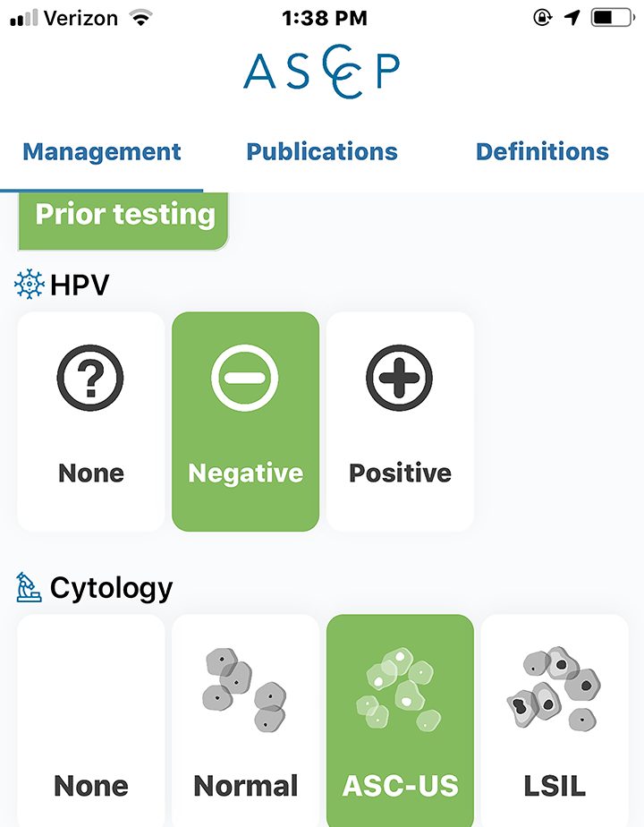Viewport: 644px width, 827px height.
Task: Switch to the Definitions tab
Action: [x=542, y=152]
